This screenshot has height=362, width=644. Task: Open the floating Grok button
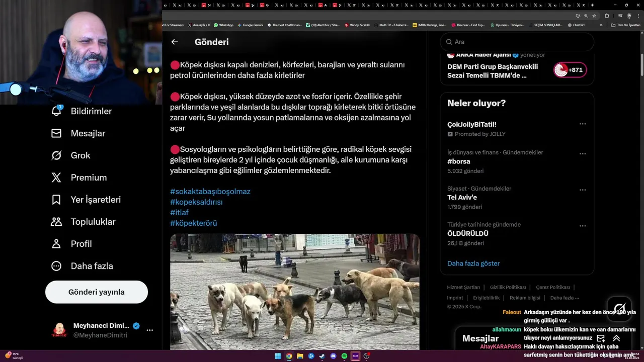619,309
